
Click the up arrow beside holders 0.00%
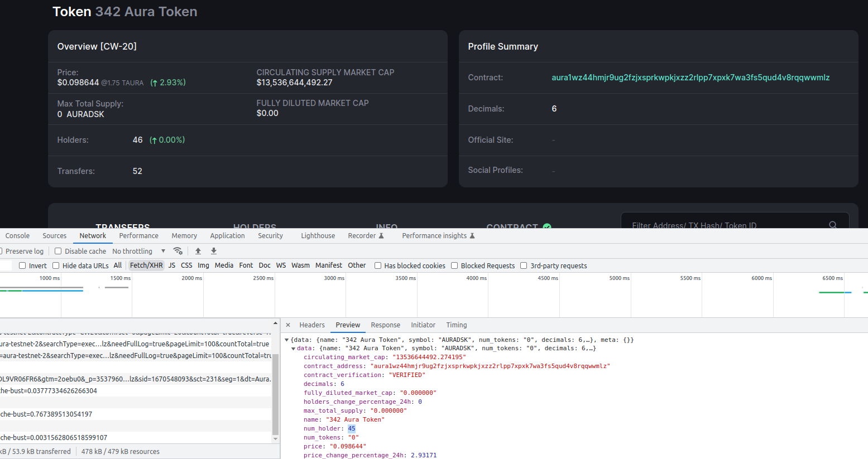point(154,140)
